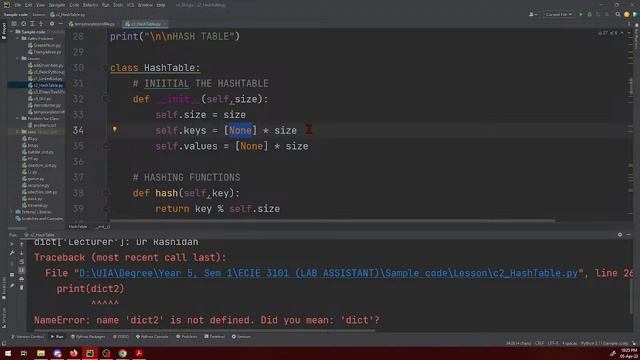Open Scratches and Consoles node
Screen dimensions: 640x360
pos(39,218)
